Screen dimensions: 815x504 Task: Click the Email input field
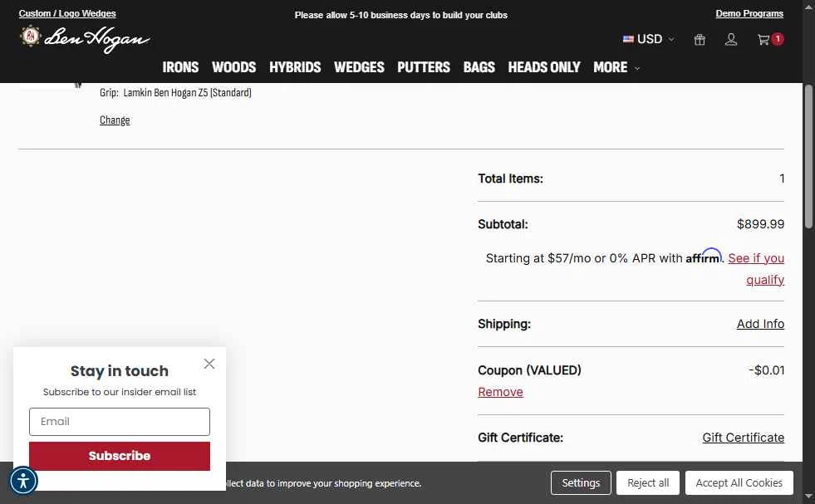coord(120,422)
